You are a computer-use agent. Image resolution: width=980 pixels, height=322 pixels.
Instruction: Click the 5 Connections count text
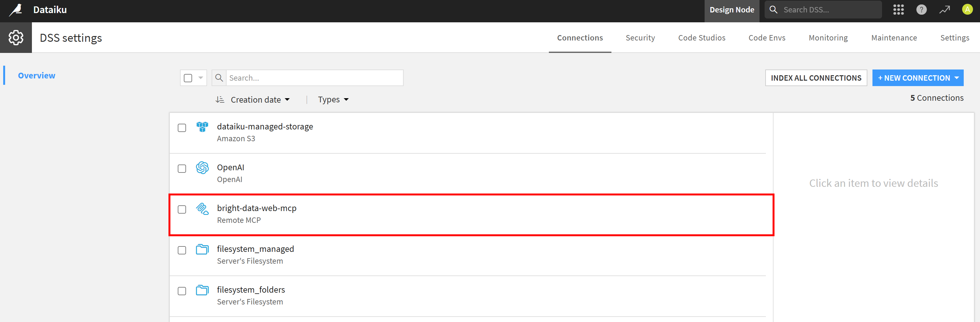937,98
